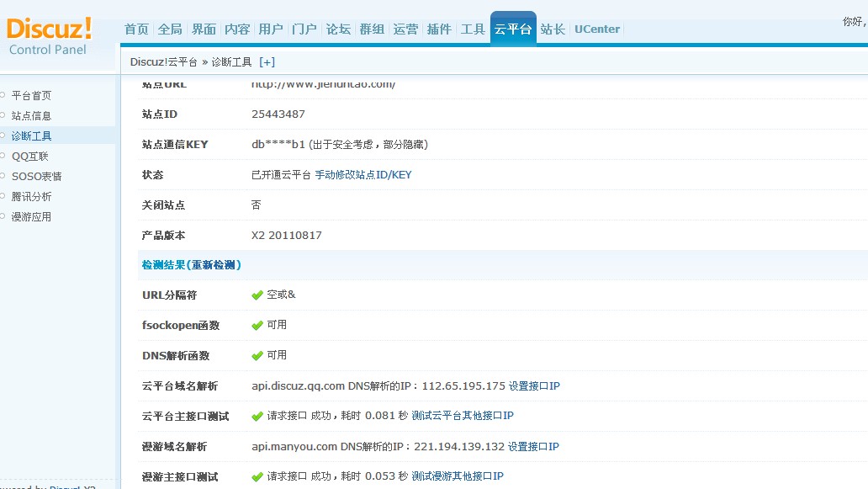Open QQ互联 from the left sidebar

click(30, 157)
